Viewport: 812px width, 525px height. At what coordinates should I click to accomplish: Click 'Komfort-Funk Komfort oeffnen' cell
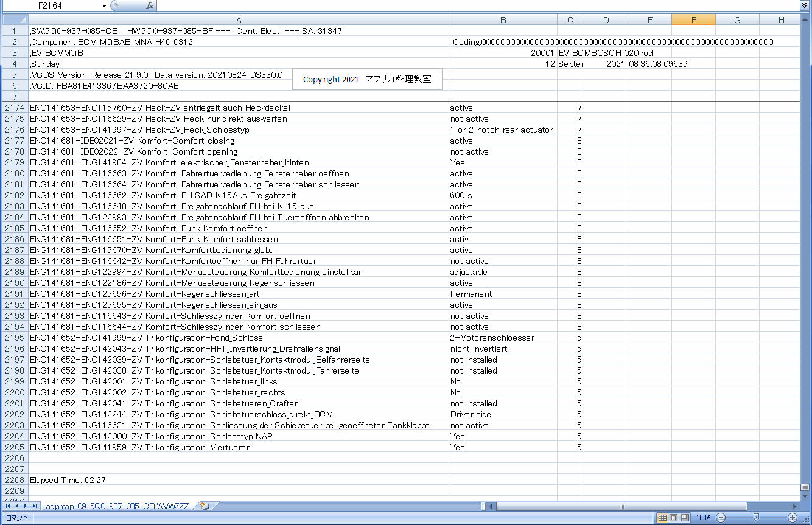click(x=239, y=228)
